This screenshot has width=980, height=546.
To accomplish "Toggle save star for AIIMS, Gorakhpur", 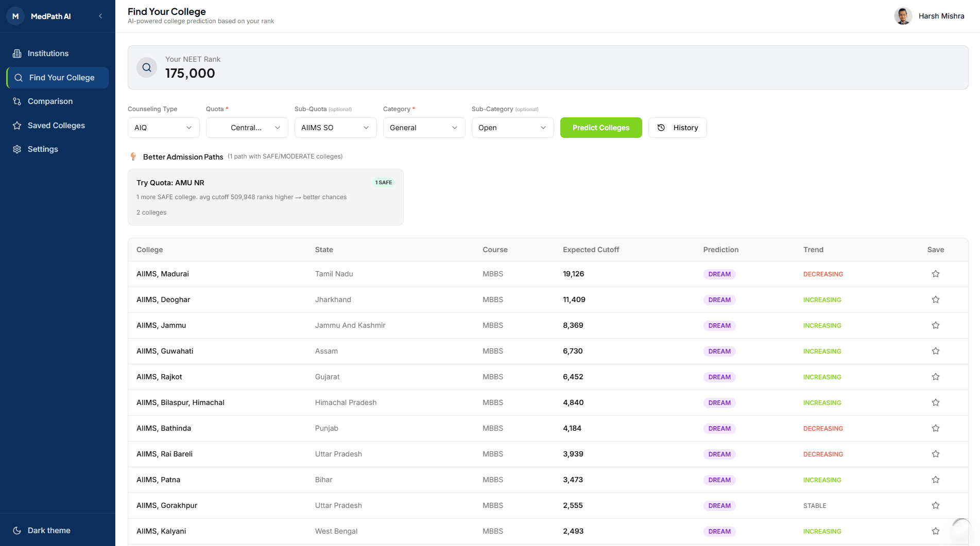I will click(x=935, y=505).
